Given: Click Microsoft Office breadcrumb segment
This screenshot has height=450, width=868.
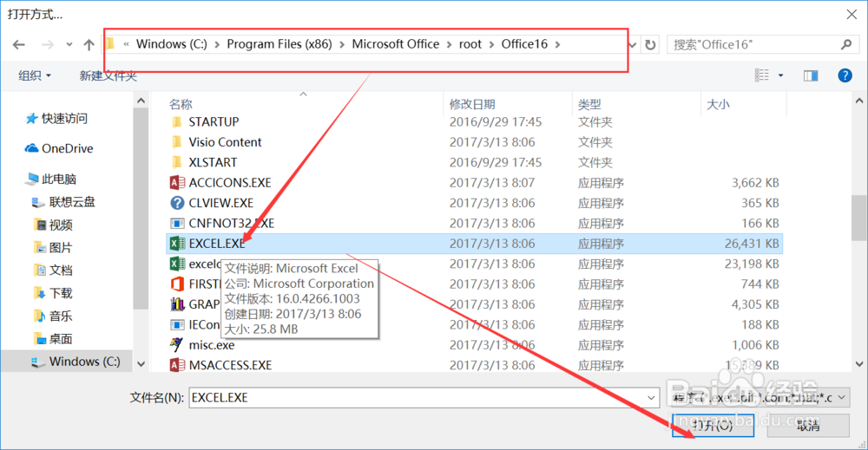Looking at the screenshot, I should point(396,44).
